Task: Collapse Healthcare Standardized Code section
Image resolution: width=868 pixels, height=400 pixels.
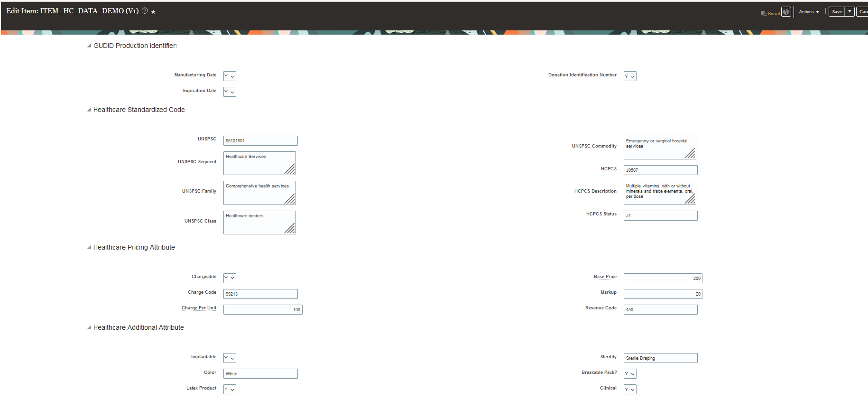Action: [x=89, y=110]
